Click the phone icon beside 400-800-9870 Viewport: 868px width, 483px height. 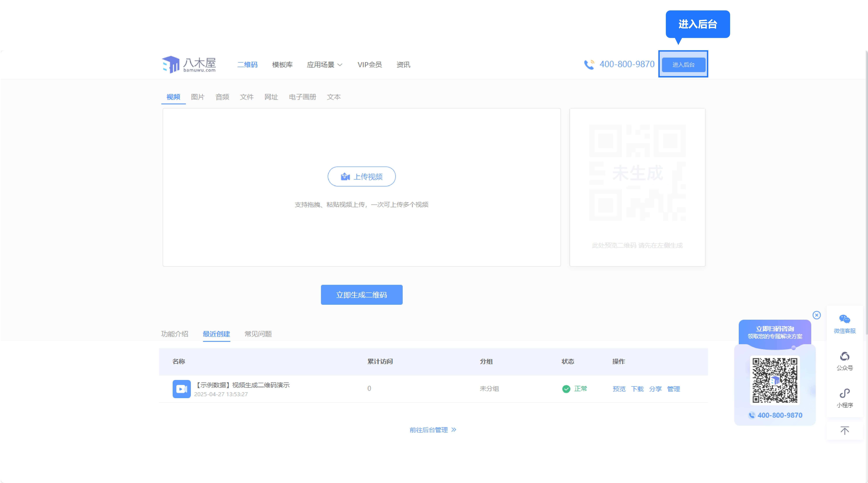589,64
